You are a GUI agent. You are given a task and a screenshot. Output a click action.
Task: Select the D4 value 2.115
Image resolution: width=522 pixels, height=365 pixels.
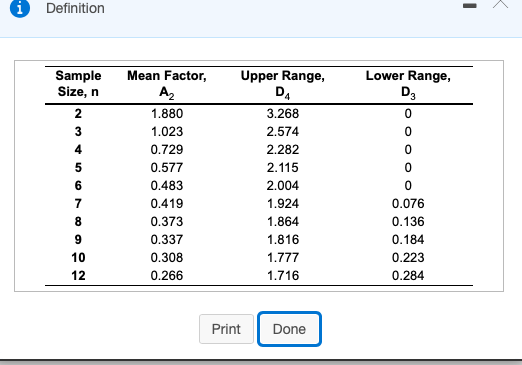[283, 168]
